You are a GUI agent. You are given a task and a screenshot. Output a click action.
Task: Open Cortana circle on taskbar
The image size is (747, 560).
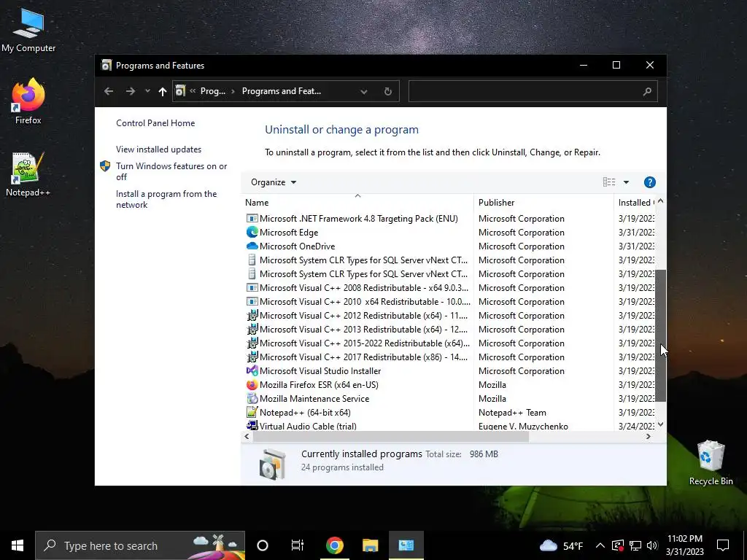click(x=263, y=545)
